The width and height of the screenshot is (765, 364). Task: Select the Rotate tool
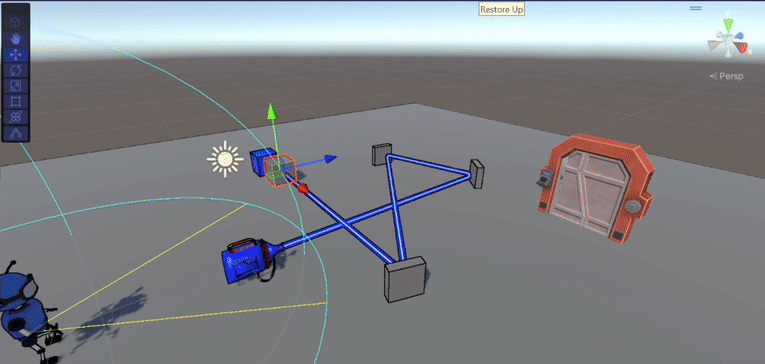pyautogui.click(x=16, y=70)
